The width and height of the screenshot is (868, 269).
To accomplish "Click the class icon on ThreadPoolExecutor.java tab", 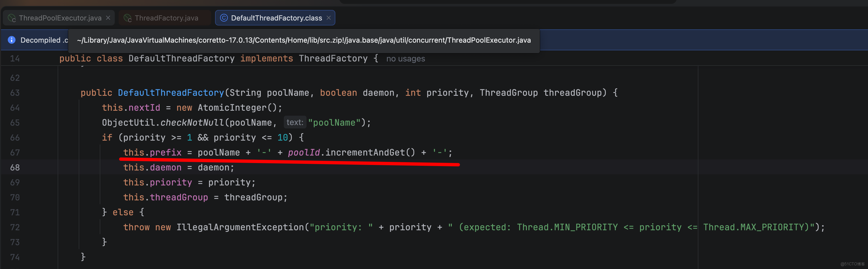I will pos(12,18).
